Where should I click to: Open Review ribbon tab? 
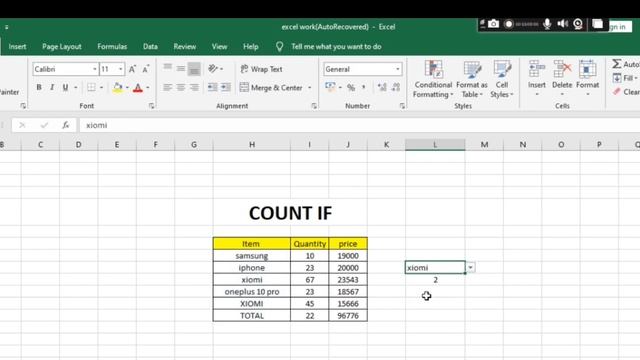tap(184, 47)
